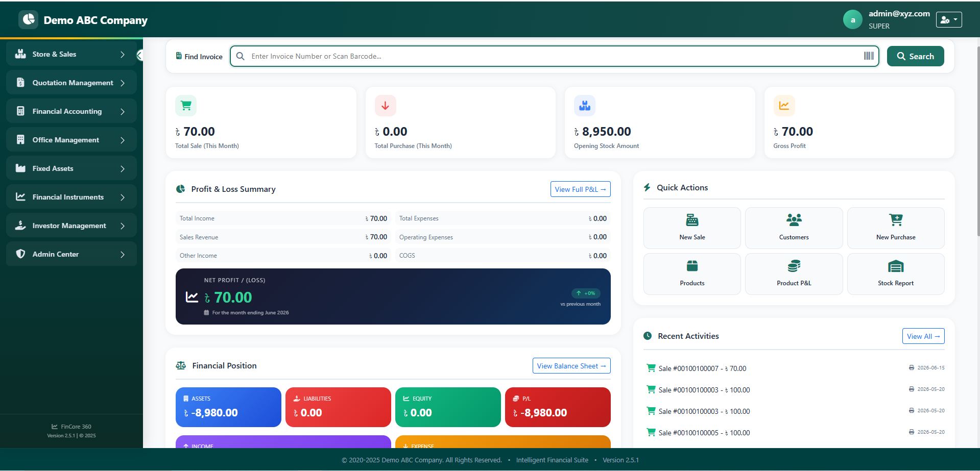Viewport: 980px width, 471px height.
Task: Click View Balance Sheet link
Action: (571, 366)
